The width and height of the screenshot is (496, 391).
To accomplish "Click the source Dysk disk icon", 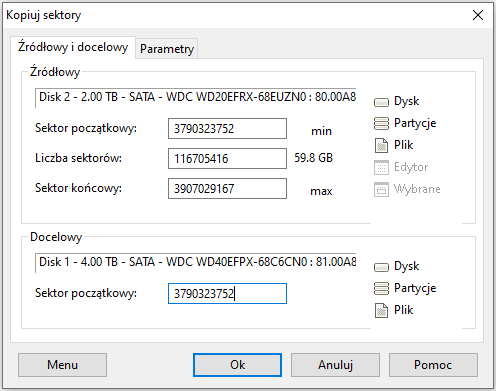I will [x=381, y=102].
